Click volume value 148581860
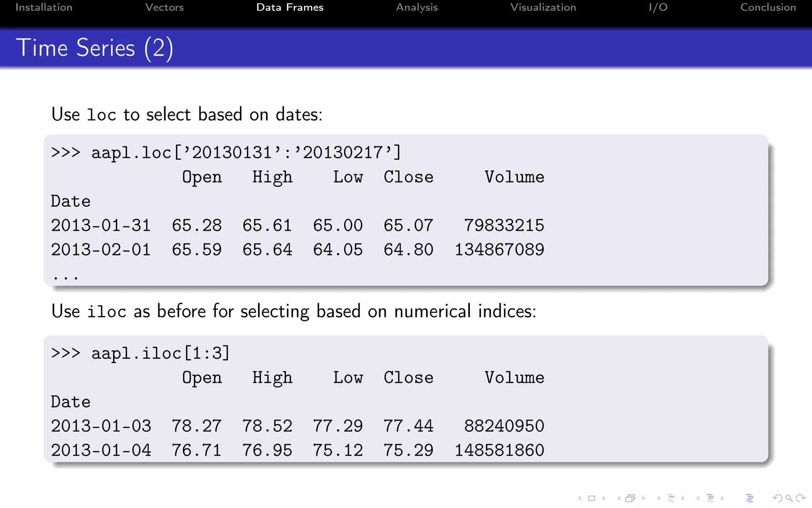Viewport: 812px width, 508px height. point(499,450)
